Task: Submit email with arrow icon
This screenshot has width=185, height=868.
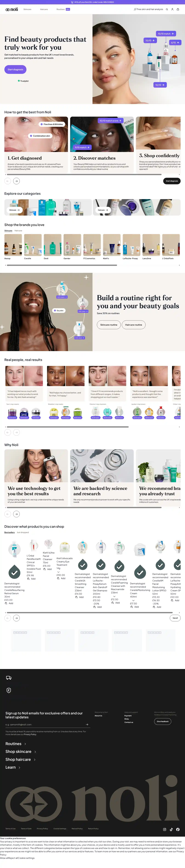Action: pyautogui.click(x=87, y=724)
